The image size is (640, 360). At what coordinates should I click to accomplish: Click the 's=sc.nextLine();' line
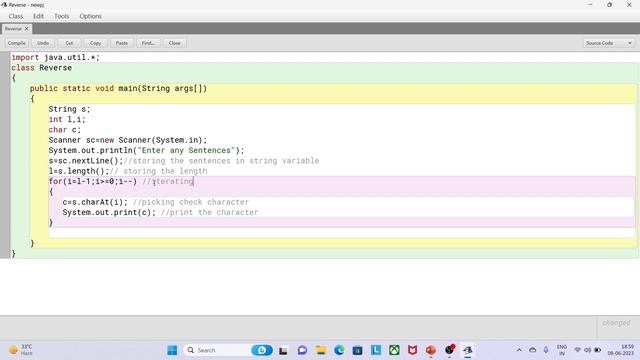pyautogui.click(x=86, y=161)
